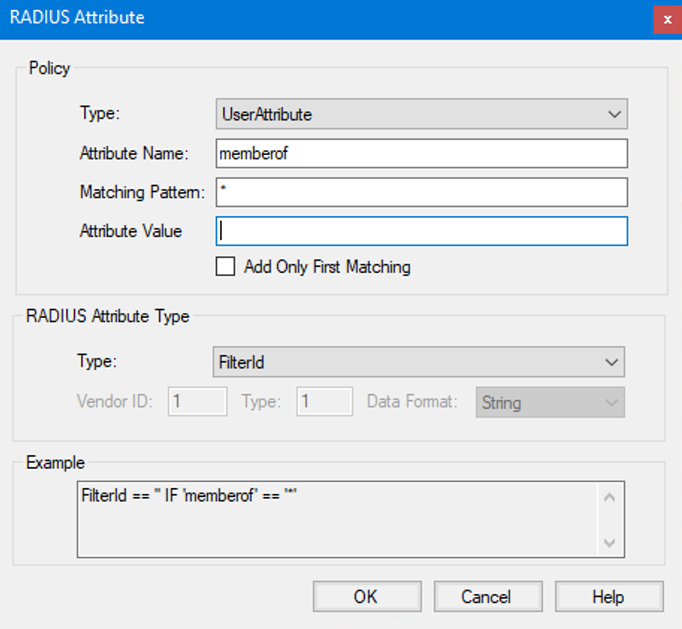Click the Matching Pattern label

142,192
